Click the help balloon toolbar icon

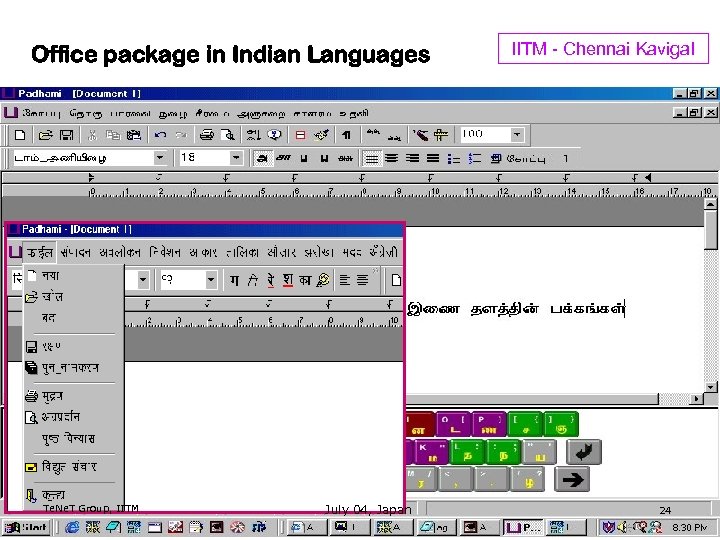274,135
